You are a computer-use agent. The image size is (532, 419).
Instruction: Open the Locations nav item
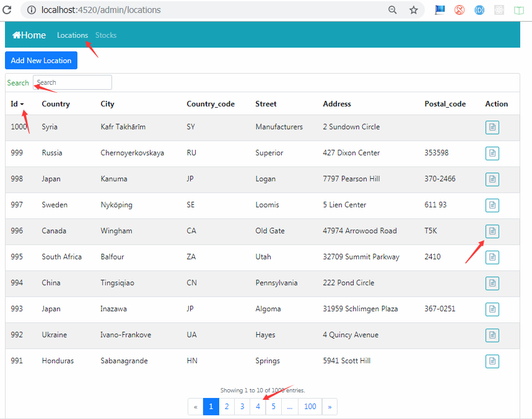coord(72,35)
